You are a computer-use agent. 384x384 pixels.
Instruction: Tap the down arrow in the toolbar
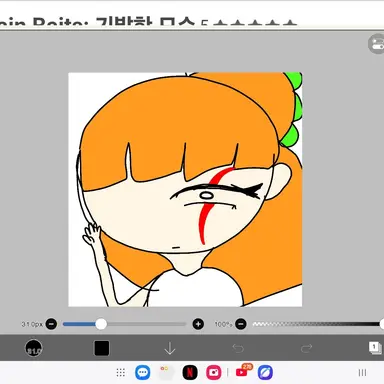click(x=170, y=348)
